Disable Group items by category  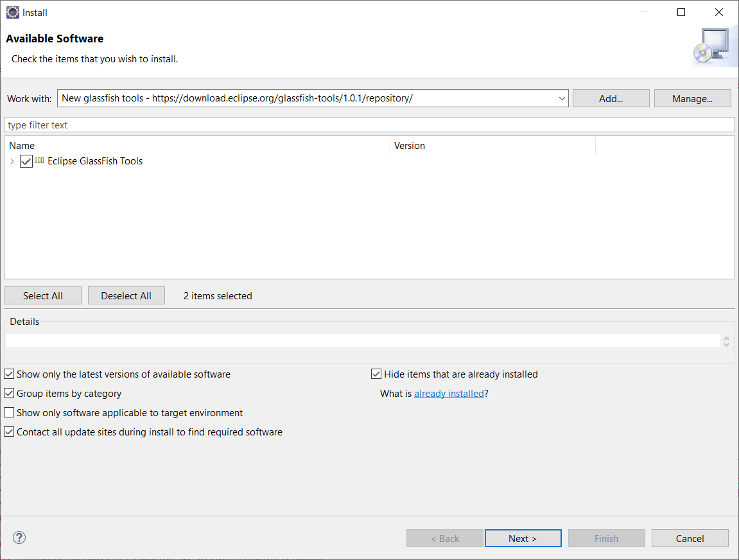click(x=9, y=394)
